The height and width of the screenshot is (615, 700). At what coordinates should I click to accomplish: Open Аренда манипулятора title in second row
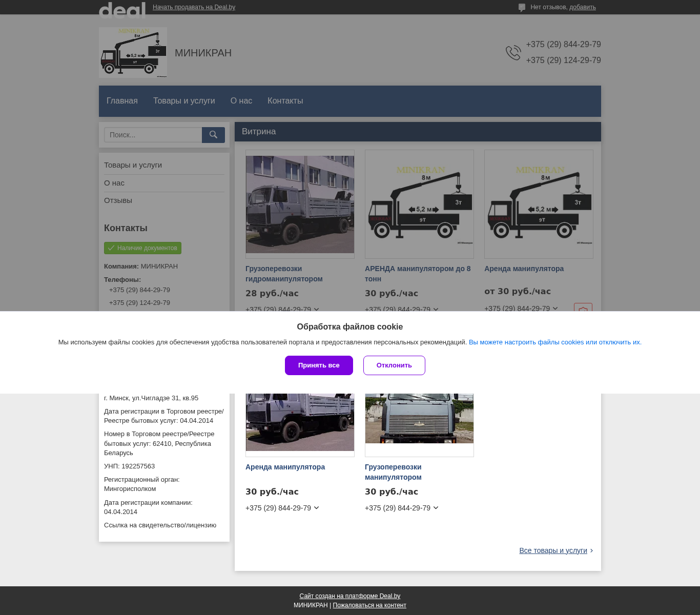(285, 467)
